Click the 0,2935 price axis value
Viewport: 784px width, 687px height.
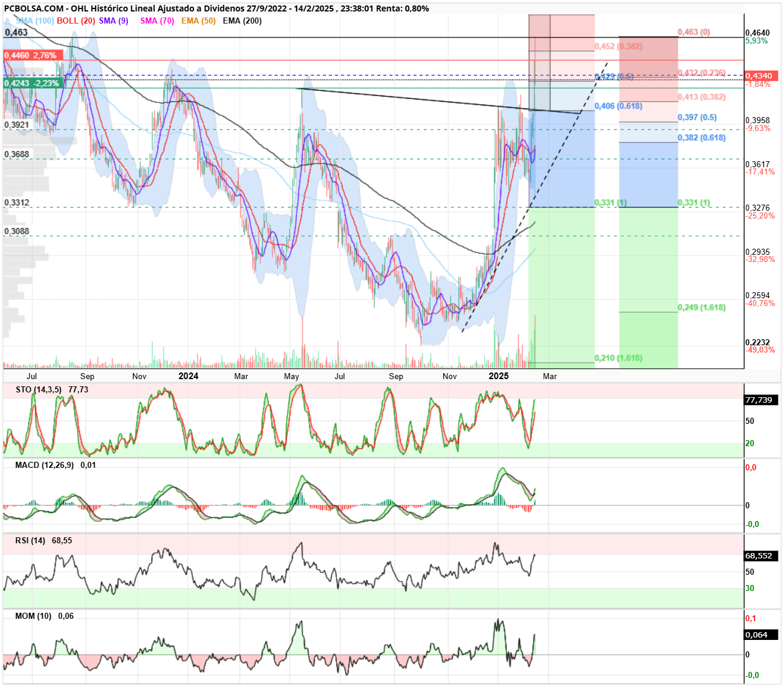point(757,252)
